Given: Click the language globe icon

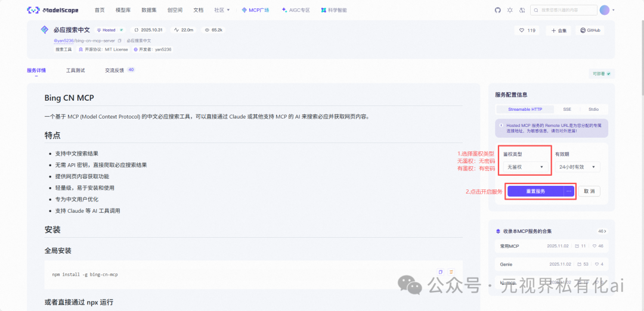Looking at the screenshot, I should tap(522, 10).
